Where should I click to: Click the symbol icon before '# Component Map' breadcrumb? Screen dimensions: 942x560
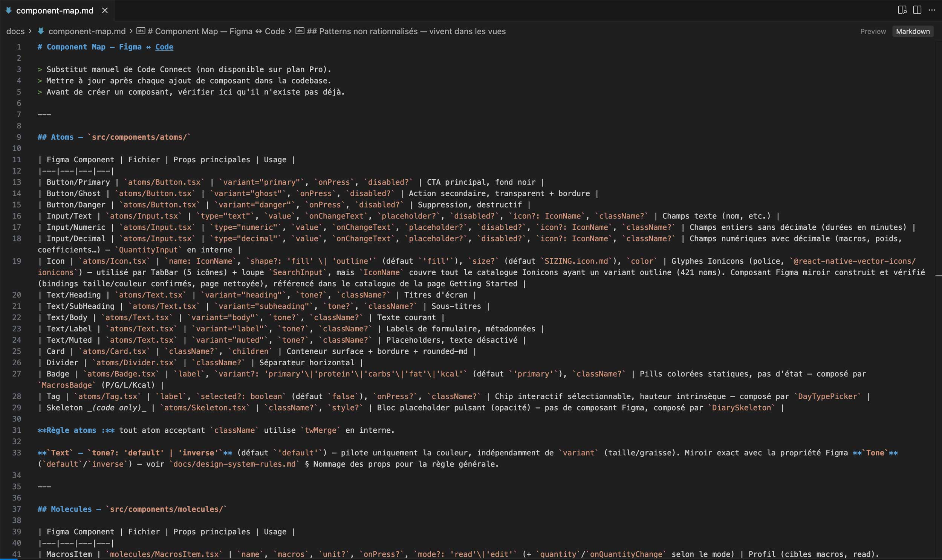click(141, 31)
